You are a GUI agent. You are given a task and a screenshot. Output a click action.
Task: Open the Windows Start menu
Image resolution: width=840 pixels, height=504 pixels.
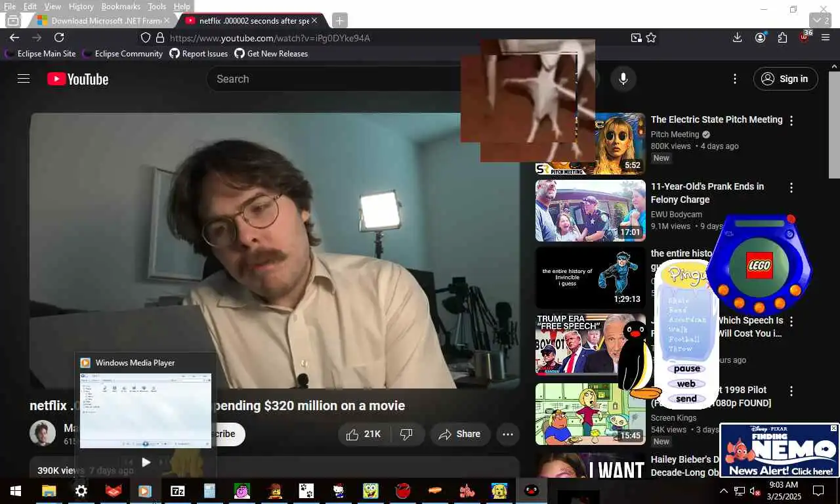[16, 491]
